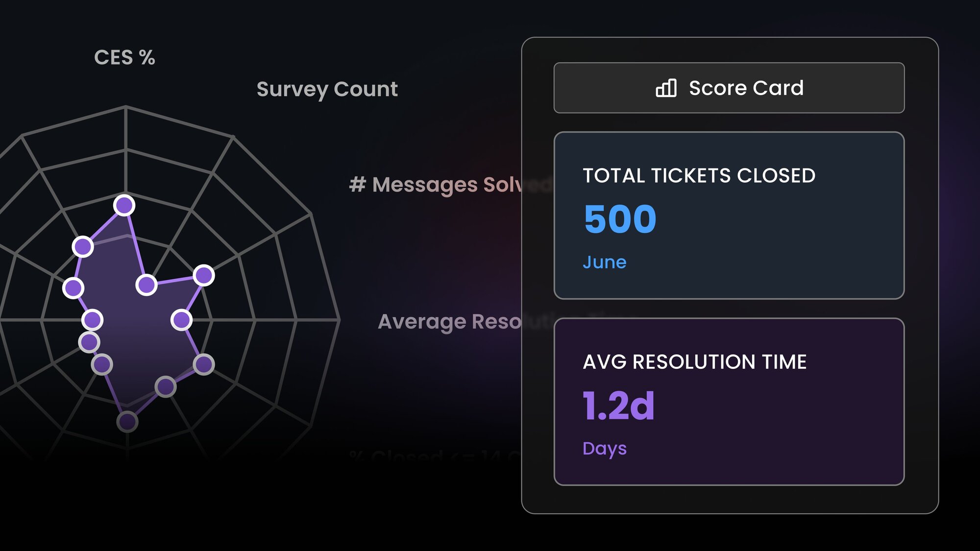Click the bar chart icon beside Score Card
This screenshot has height=551, width=980.
pyautogui.click(x=666, y=88)
